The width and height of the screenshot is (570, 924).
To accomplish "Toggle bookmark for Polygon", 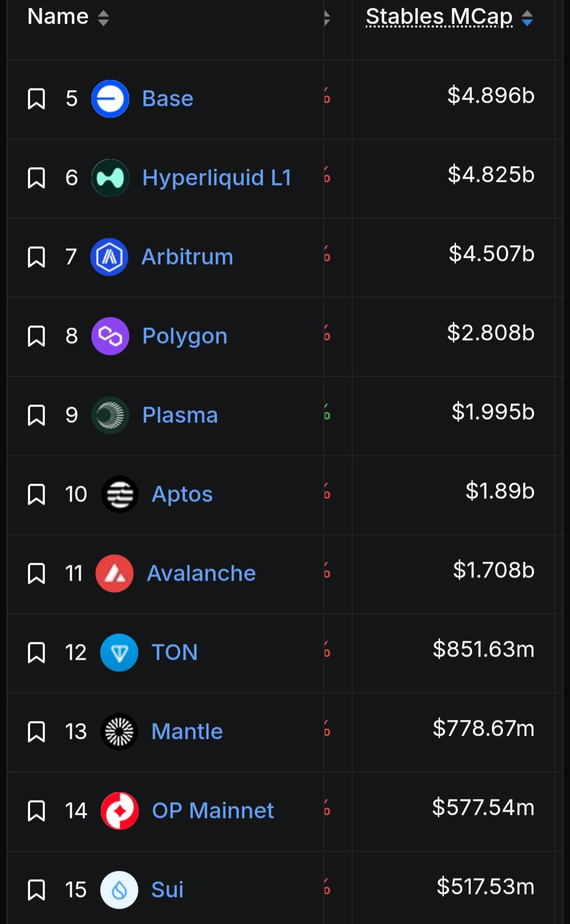I will pos(36,336).
